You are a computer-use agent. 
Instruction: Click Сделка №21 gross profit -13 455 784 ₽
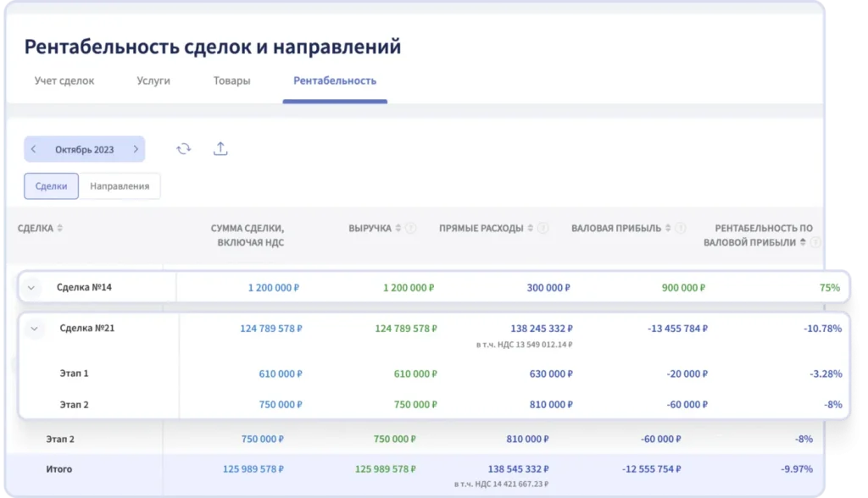pos(677,329)
